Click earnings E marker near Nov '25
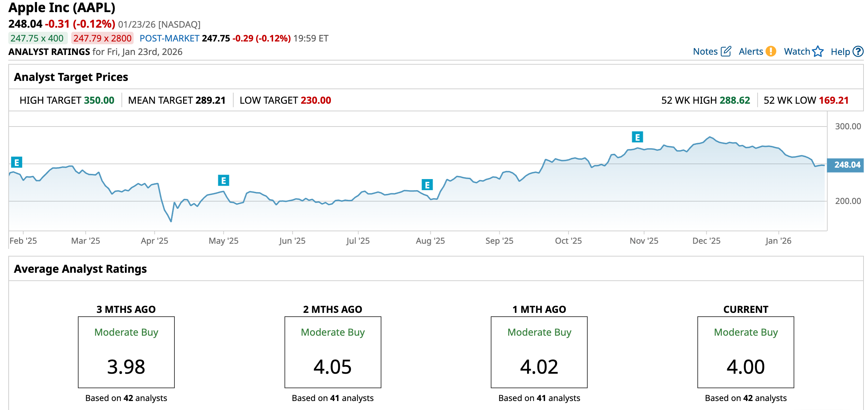This screenshot has height=410, width=868. pyautogui.click(x=637, y=137)
